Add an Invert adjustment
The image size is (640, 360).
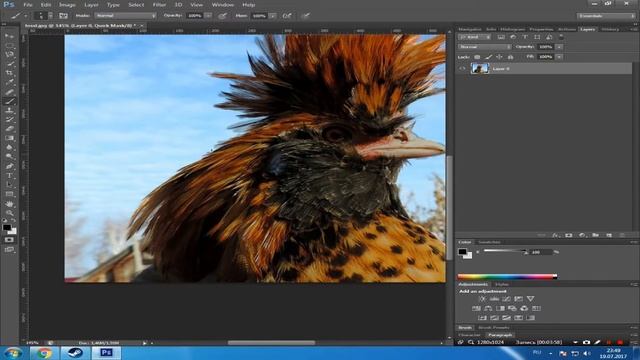click(x=482, y=318)
